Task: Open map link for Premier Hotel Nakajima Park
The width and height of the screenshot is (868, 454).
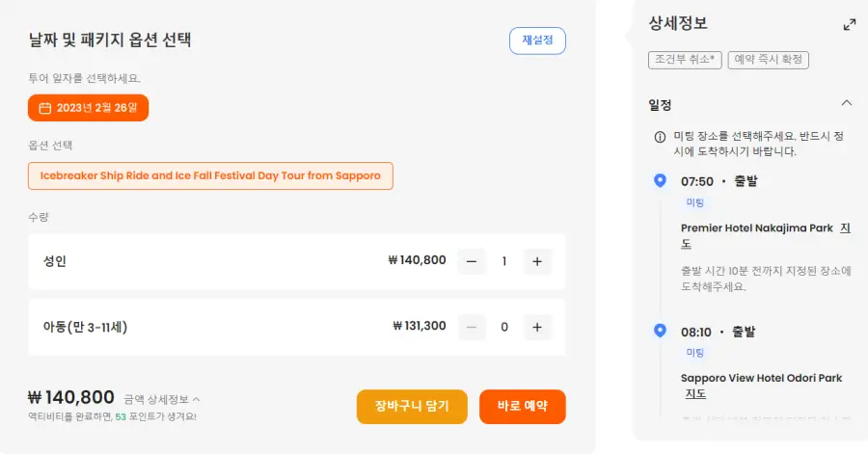Action: pos(846,228)
